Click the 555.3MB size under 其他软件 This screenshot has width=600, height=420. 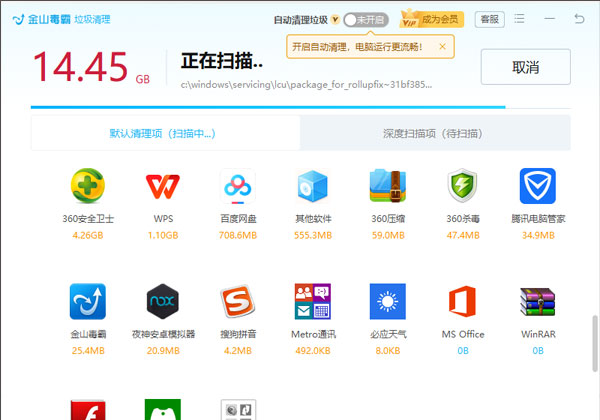point(313,235)
